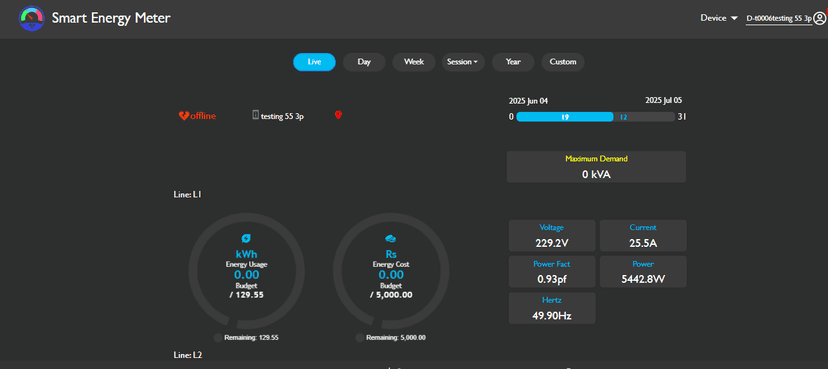Select the Hertz 49.90Hz card
828x369 pixels.
click(x=552, y=308)
